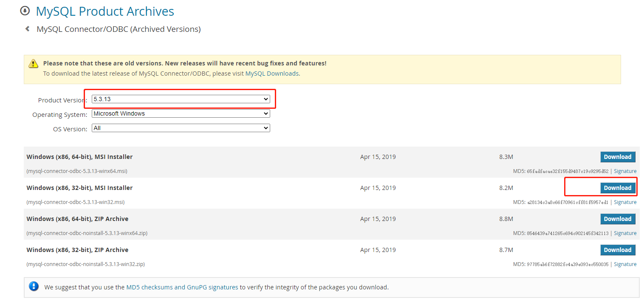Click Windows (x86, 32-bit), MSI Installer title
The image size is (644, 303).
tap(79, 188)
